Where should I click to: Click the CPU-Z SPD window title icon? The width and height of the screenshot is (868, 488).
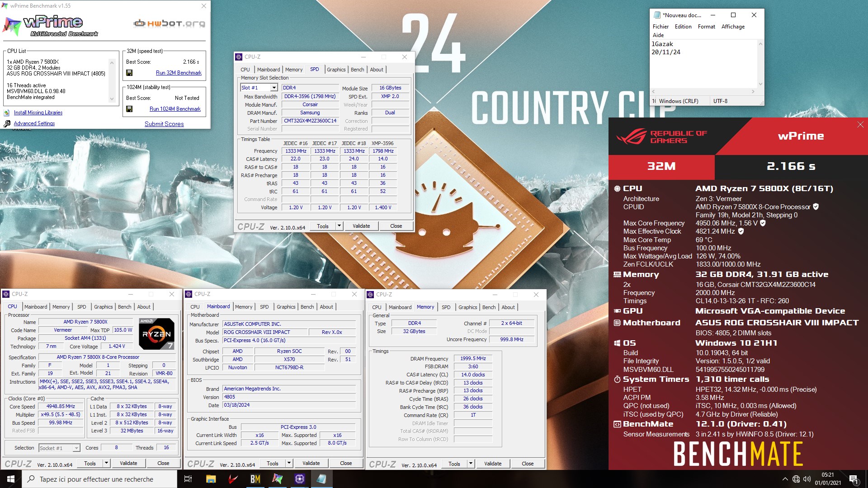[239, 57]
